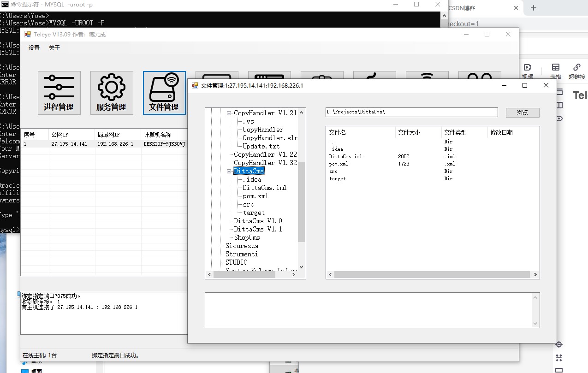Viewport: 588px width, 373px height.
Task: Click the eye preview icon in browser sidebar
Action: point(559,118)
